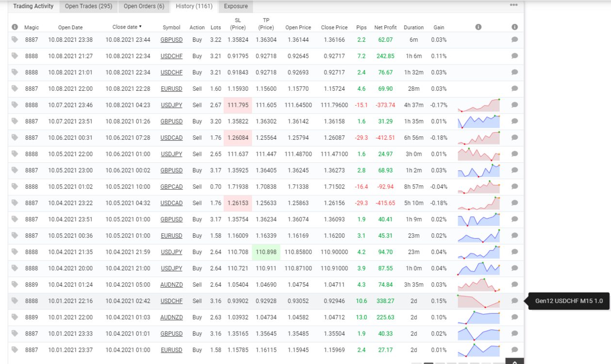Click tag icon of USDCAD -412.51 row
This screenshot has width=611, height=364.
pyautogui.click(x=15, y=137)
